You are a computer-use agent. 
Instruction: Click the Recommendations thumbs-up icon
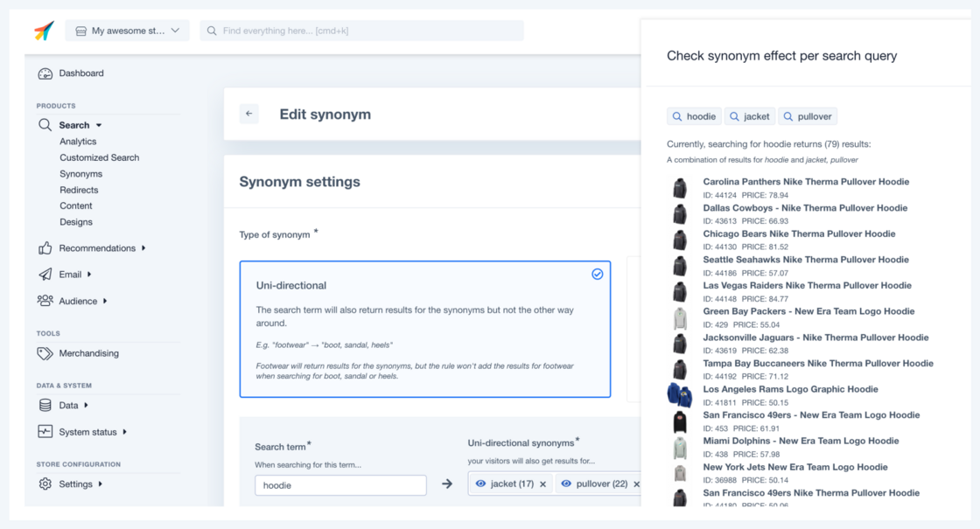(x=45, y=248)
